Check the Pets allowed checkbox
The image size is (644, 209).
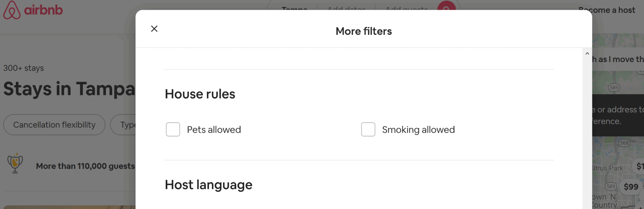point(173,129)
